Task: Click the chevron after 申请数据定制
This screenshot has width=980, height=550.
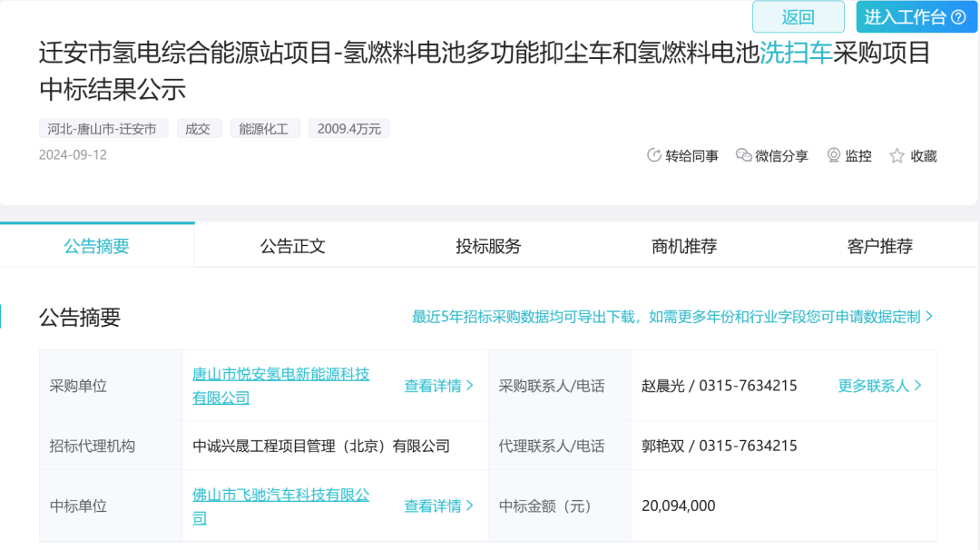Action: pyautogui.click(x=929, y=317)
